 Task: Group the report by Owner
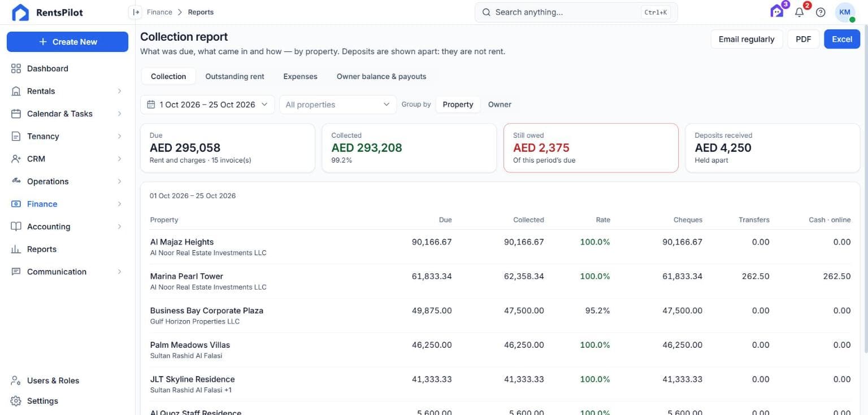coord(500,104)
